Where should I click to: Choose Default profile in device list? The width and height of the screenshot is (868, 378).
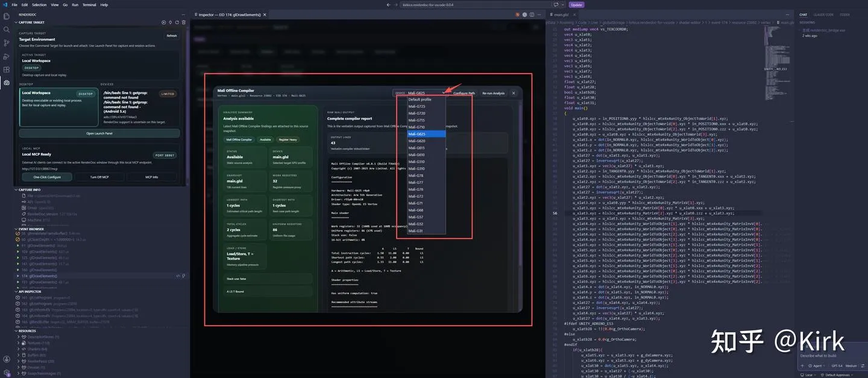coord(427,99)
